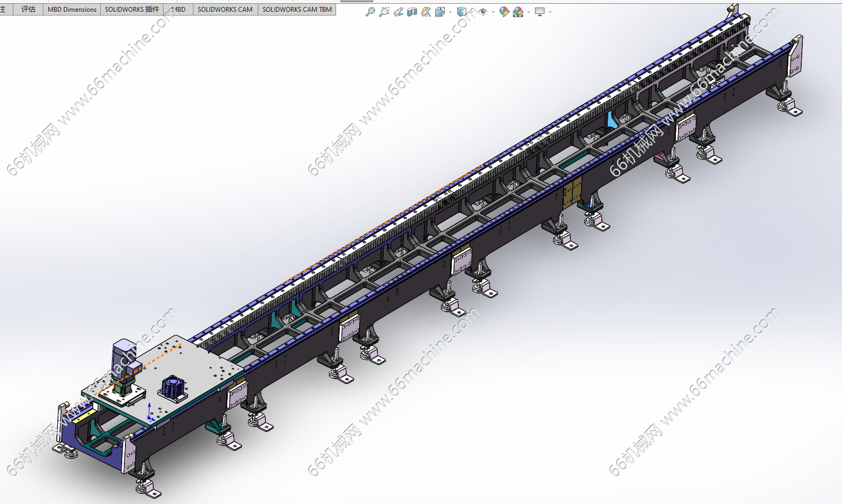Image resolution: width=842 pixels, height=504 pixels.
Task: Click the Display Style cube icon
Action: click(x=461, y=12)
